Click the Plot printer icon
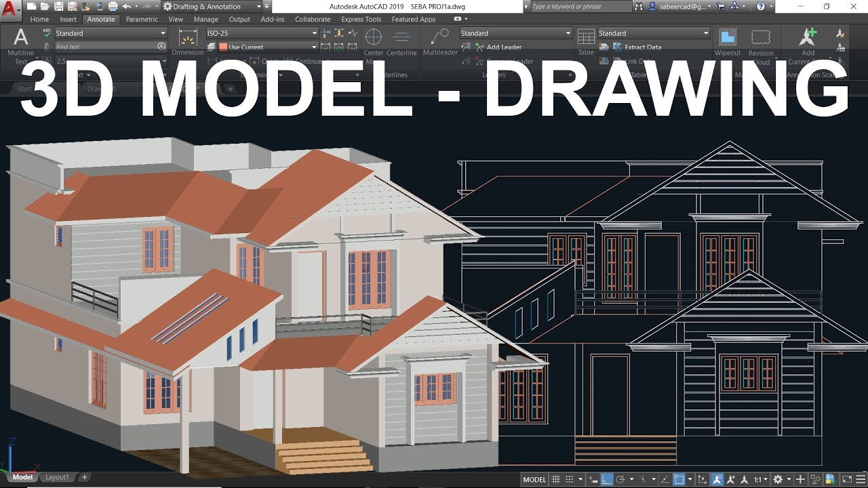The height and width of the screenshot is (488, 868). [113, 6]
